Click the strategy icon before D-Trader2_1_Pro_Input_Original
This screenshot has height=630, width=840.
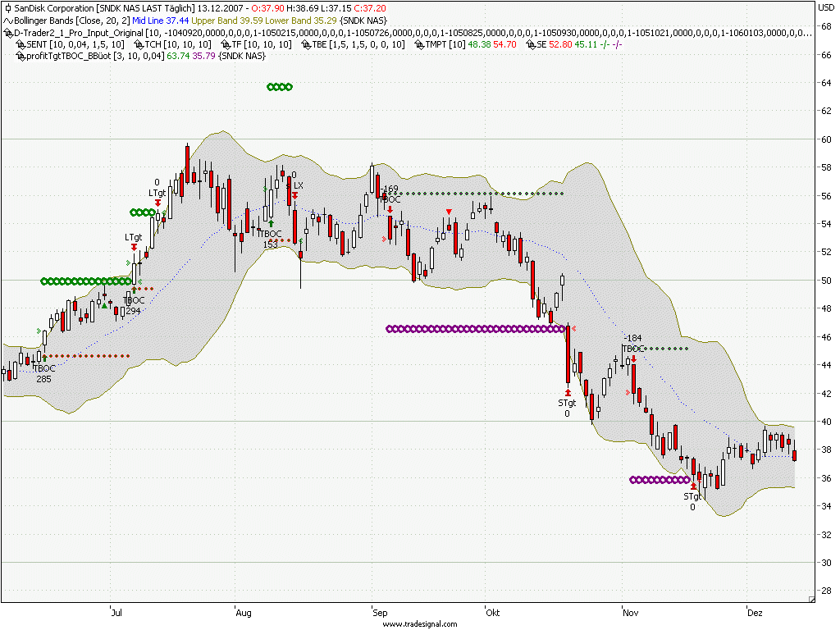[8, 33]
